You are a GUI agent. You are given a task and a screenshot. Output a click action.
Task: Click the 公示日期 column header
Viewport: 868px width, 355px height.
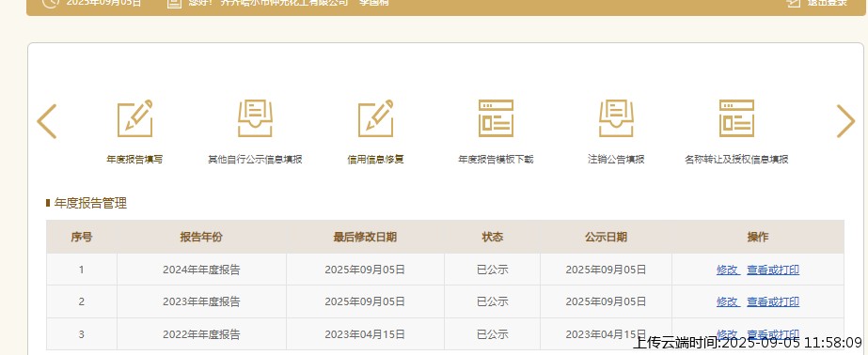(x=606, y=238)
